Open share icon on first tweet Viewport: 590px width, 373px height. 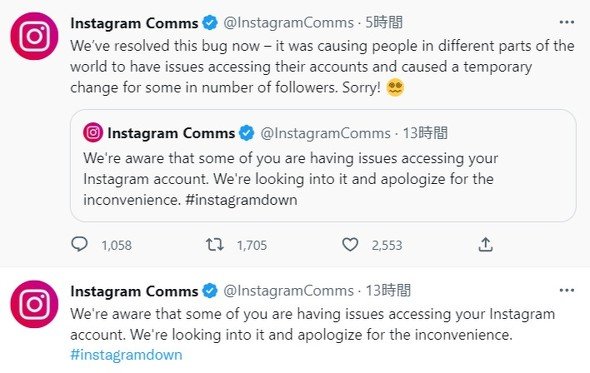click(485, 245)
